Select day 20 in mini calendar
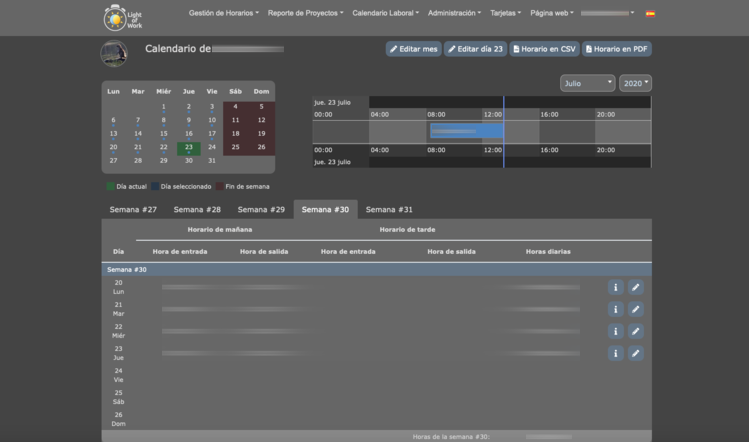Image resolution: width=749 pixels, height=442 pixels. click(113, 147)
